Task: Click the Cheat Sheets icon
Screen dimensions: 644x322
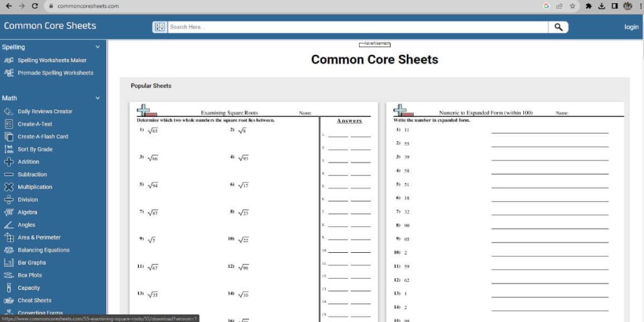Action: coord(9,301)
